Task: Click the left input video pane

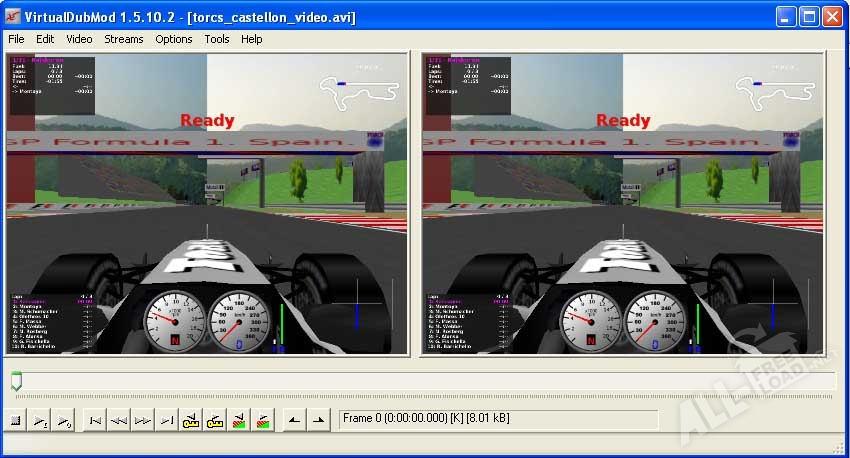Action: [x=208, y=204]
